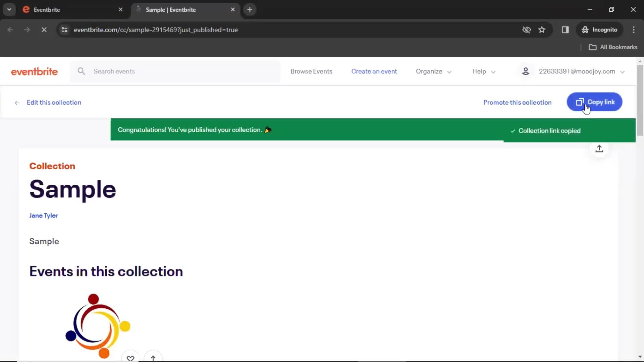Screen dimensions: 644x362
Task: Click the Eventbrite favicon tab icon
Action: tap(26, 10)
